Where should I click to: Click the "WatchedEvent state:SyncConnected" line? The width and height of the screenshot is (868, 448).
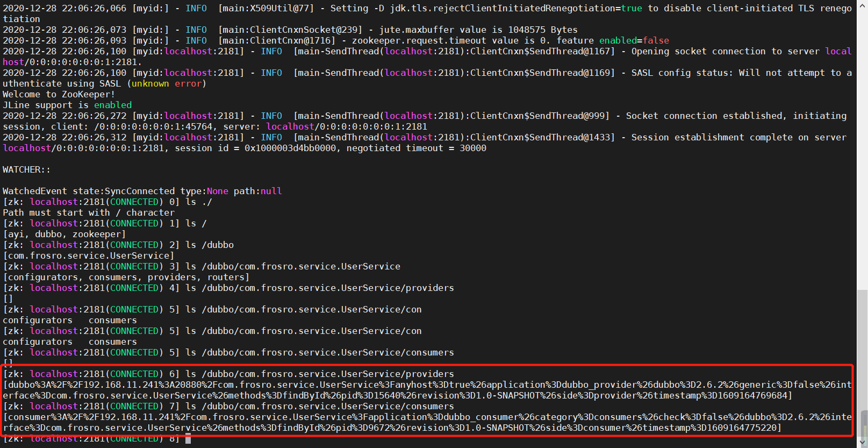coord(89,191)
